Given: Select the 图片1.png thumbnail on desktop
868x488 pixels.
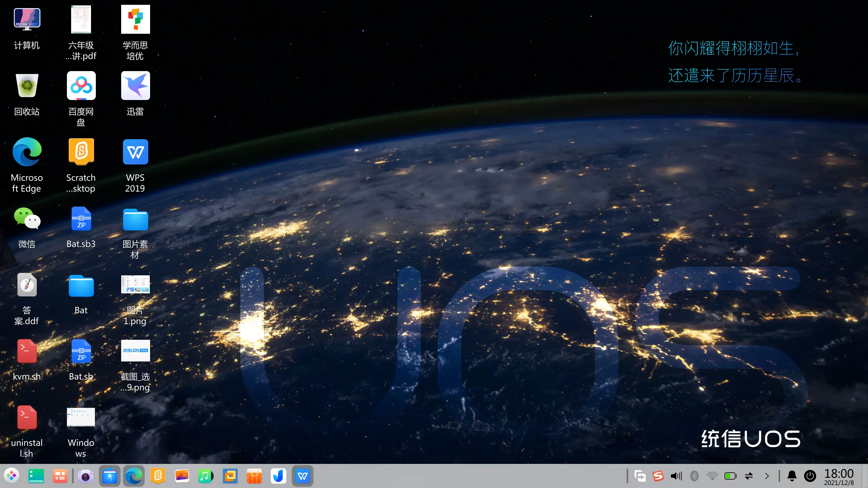Looking at the screenshot, I should [135, 285].
